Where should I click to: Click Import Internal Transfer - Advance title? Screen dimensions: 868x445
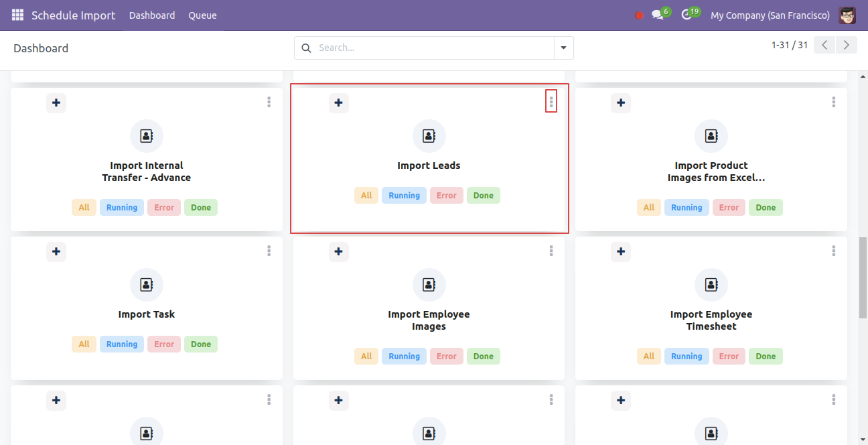click(x=147, y=172)
